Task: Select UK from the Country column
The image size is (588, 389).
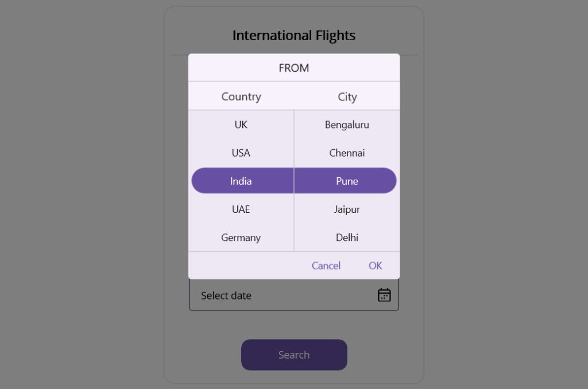Action: click(241, 125)
